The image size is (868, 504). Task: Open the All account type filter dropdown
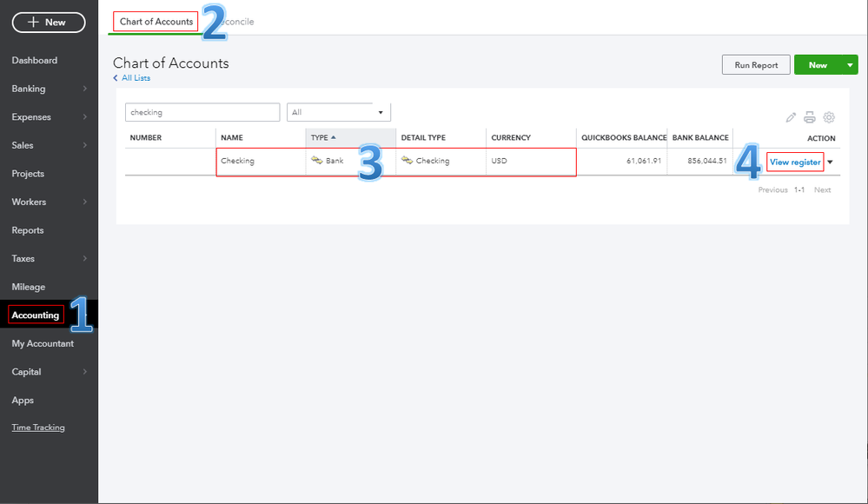tap(338, 112)
